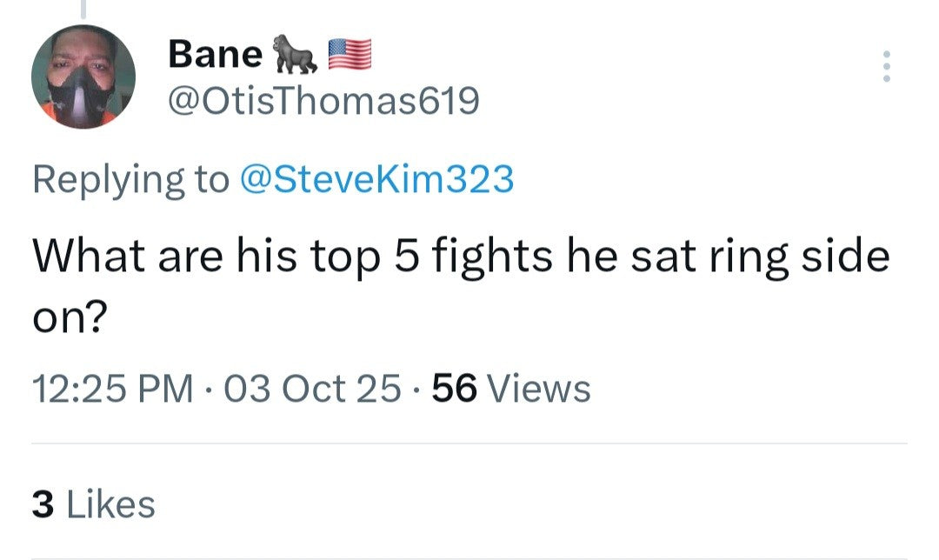Click the "Replying to" label
The image size is (939, 560).
[x=130, y=179]
